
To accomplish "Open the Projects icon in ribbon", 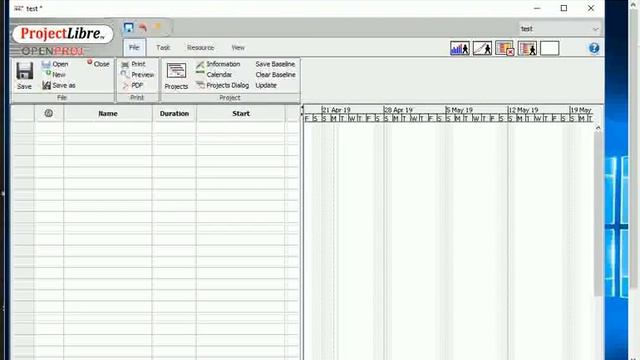I will tap(176, 71).
